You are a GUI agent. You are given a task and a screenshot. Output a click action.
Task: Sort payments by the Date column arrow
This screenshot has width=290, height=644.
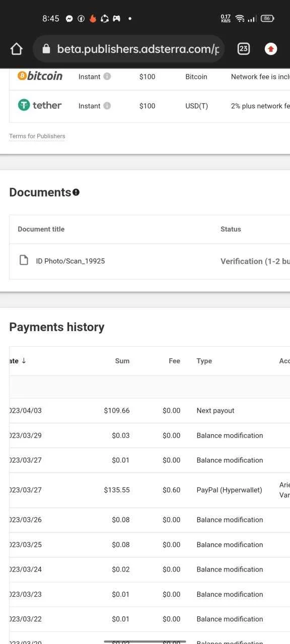[x=24, y=361]
